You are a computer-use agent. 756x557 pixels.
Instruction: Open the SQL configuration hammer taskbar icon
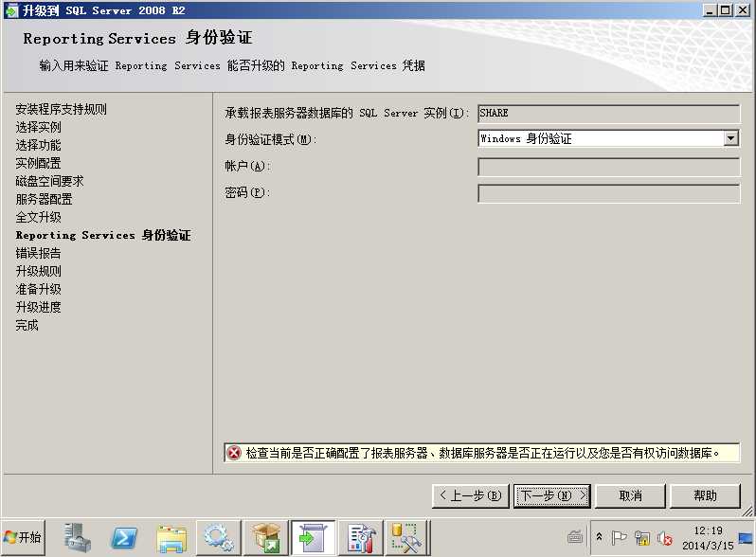(406, 538)
